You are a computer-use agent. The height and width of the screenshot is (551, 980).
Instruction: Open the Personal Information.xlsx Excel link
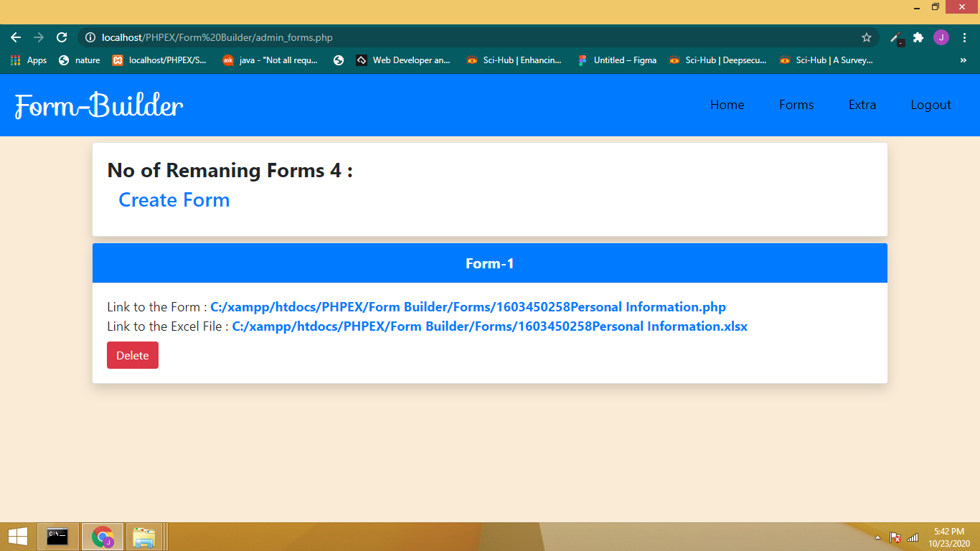tap(490, 326)
